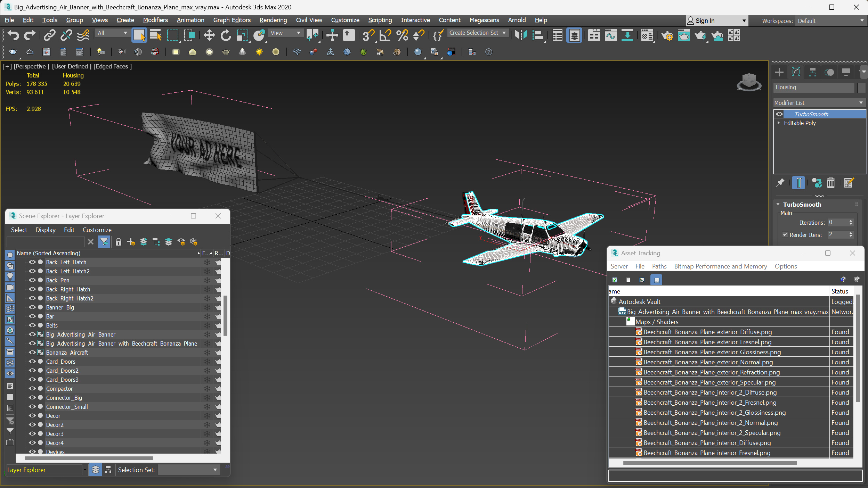Toggle Show End Result in modifier stack

[x=799, y=183]
